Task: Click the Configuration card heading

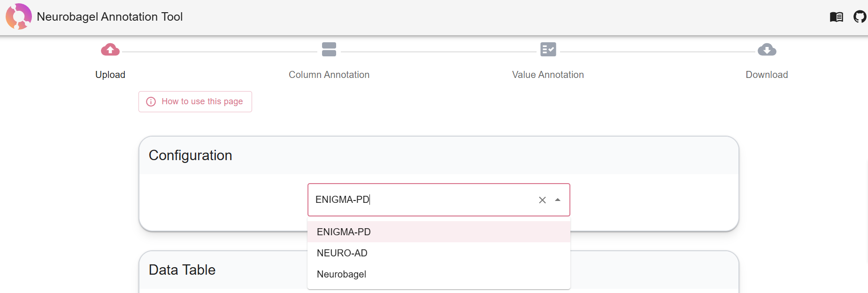Action: tap(191, 155)
